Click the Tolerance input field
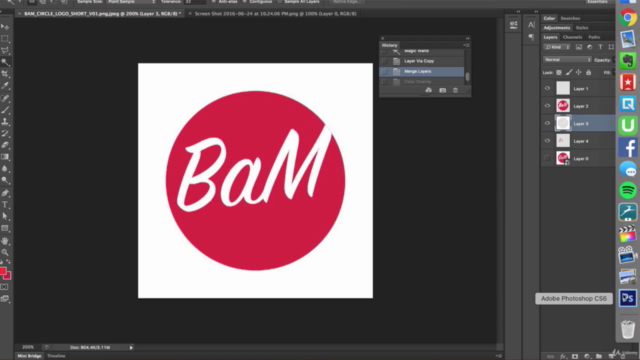This screenshot has width=640, height=360. tap(195, 2)
